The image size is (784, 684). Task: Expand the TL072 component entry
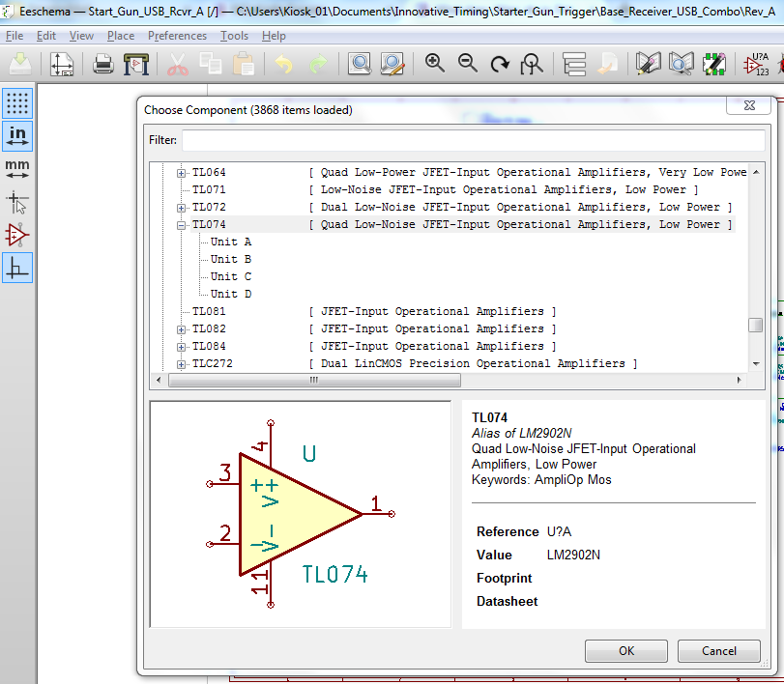coord(181,207)
